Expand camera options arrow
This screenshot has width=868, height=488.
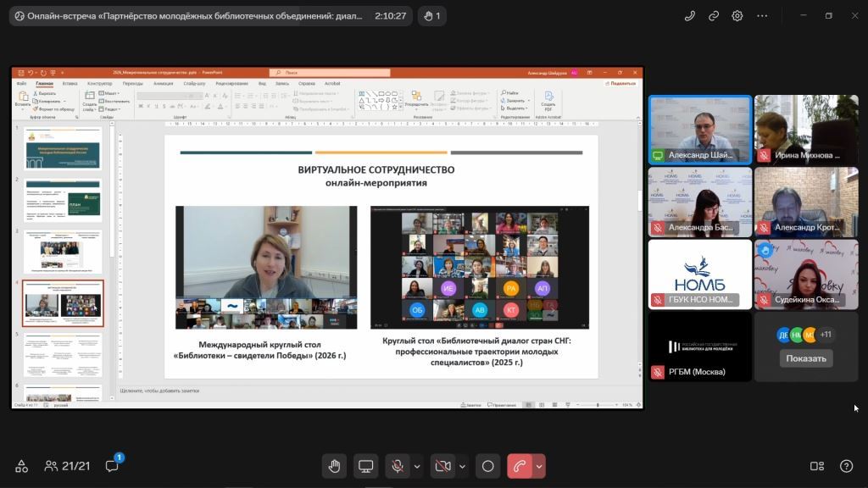click(462, 467)
